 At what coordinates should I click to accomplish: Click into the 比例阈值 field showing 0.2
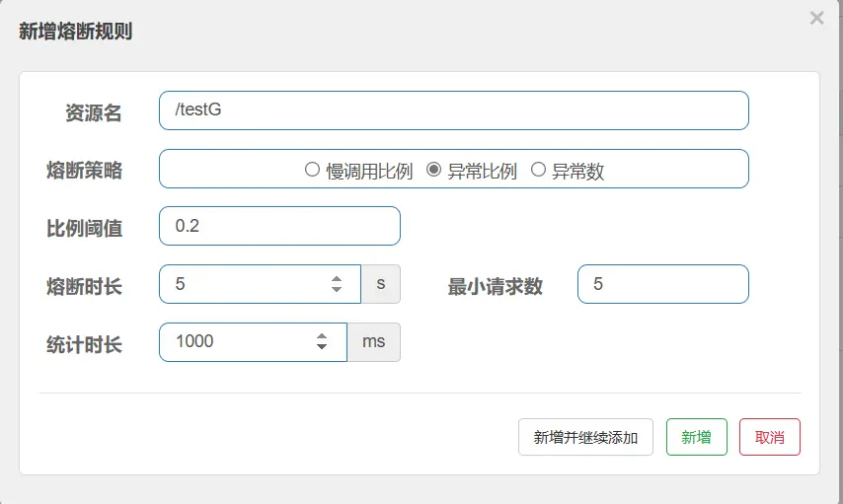point(279,226)
